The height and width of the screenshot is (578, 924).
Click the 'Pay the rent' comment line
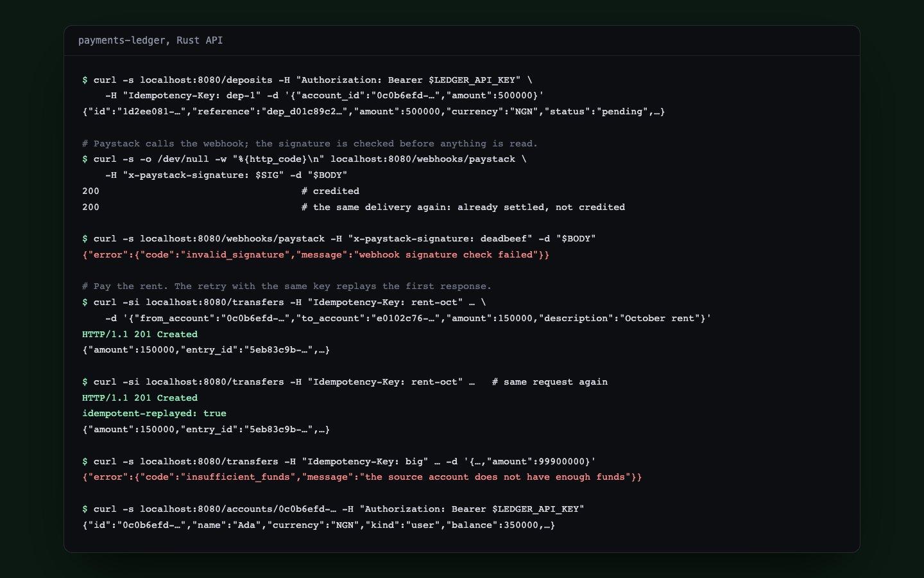pos(287,286)
